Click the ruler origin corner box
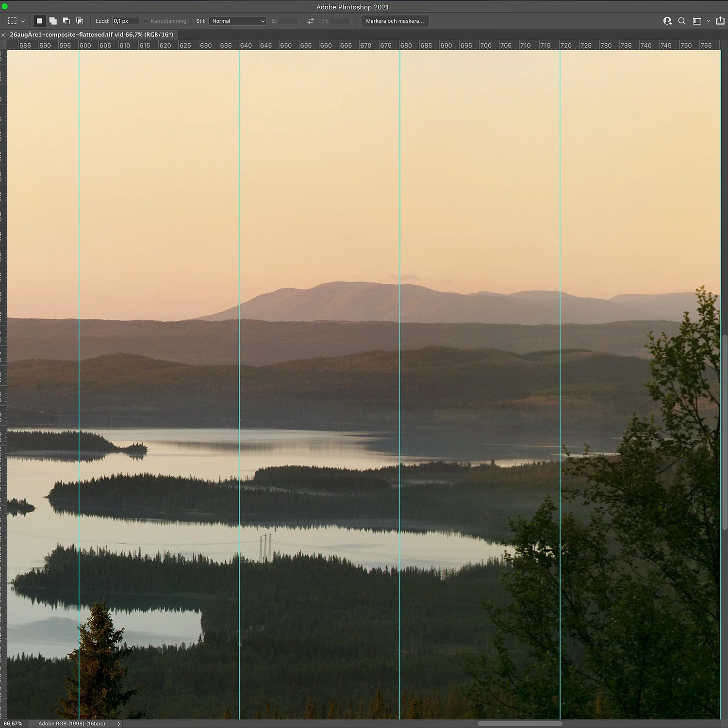Image resolution: width=728 pixels, height=728 pixels. (x=3, y=45)
